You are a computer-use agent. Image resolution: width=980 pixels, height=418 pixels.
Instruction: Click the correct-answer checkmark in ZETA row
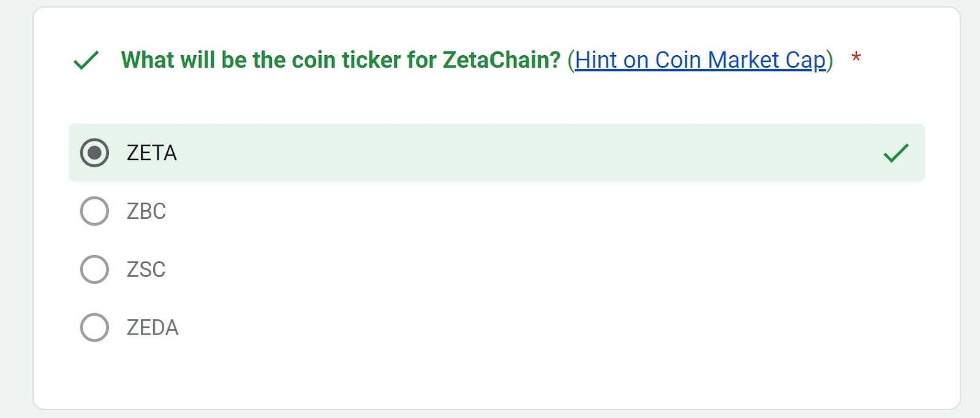click(x=895, y=153)
